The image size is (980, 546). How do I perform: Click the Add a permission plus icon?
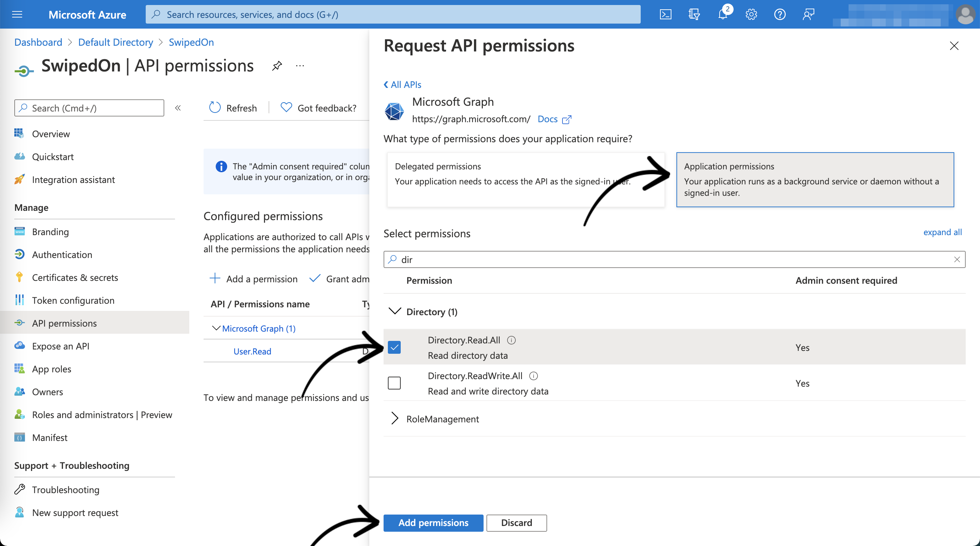click(x=215, y=278)
